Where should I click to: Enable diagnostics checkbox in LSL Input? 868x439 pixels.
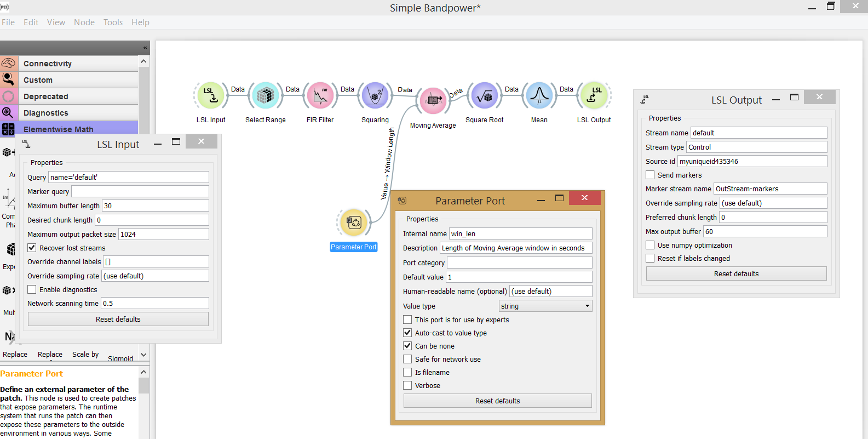[x=32, y=289]
